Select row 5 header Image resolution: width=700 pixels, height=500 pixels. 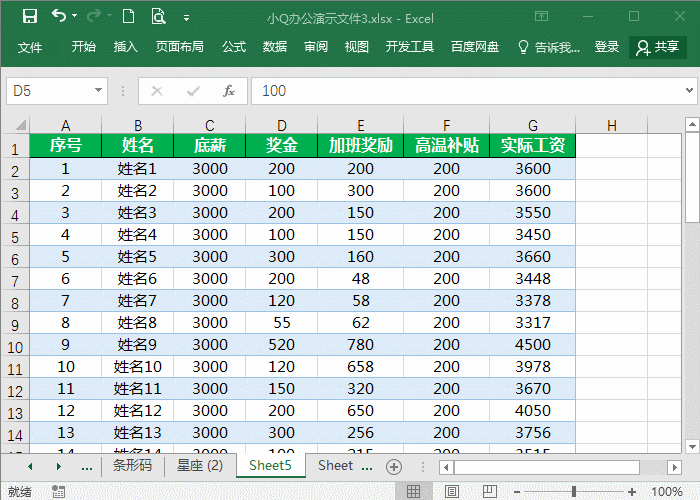(15, 237)
